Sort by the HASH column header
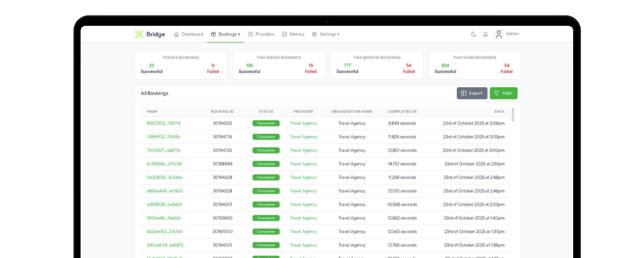Image resolution: width=644 pixels, height=258 pixels. 152,112
